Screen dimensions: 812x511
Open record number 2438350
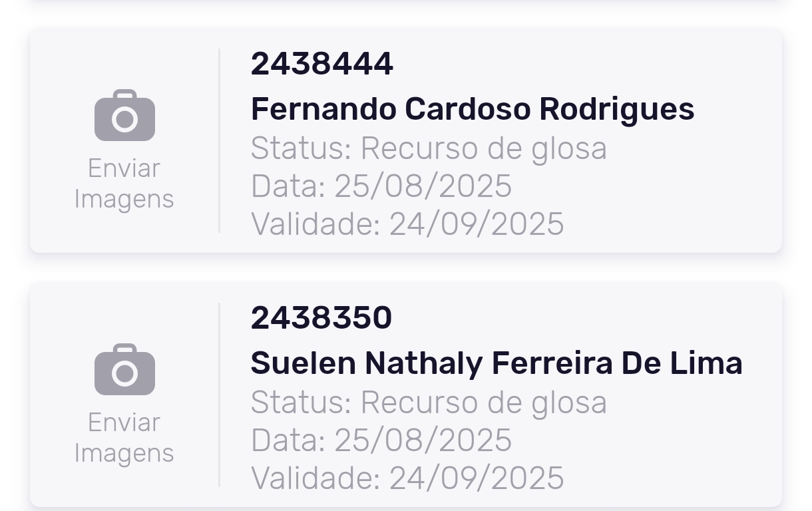(321, 318)
